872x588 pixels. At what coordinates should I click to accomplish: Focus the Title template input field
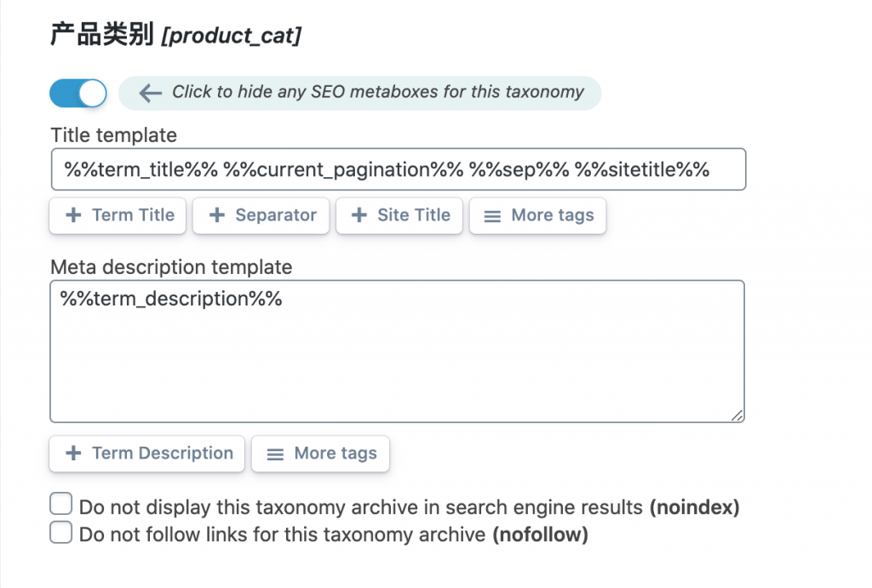tap(398, 169)
